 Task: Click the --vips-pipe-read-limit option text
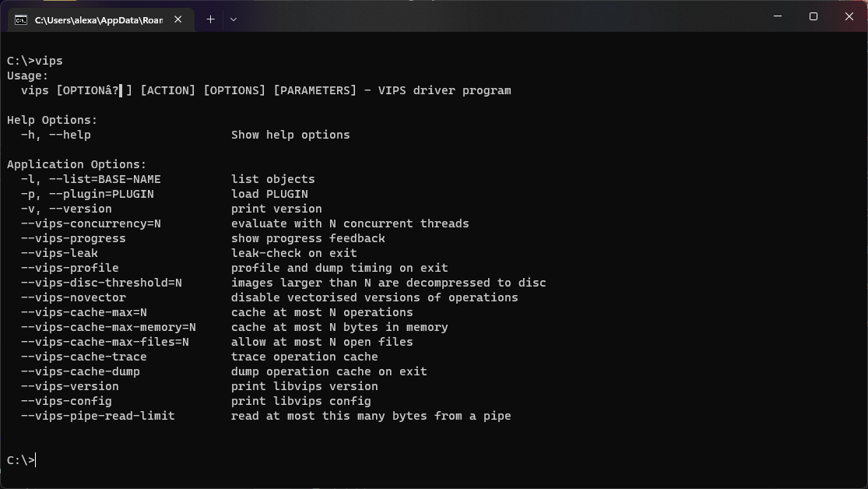[x=97, y=416]
